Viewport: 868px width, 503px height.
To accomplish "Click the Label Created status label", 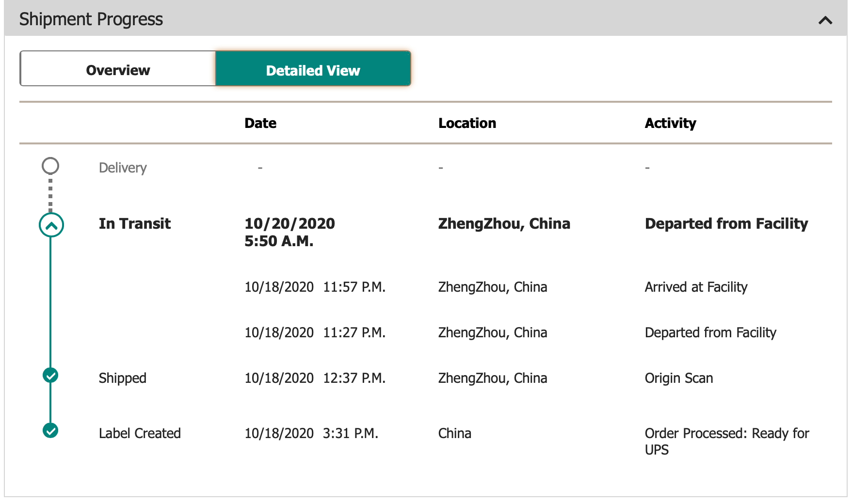I will click(x=140, y=433).
